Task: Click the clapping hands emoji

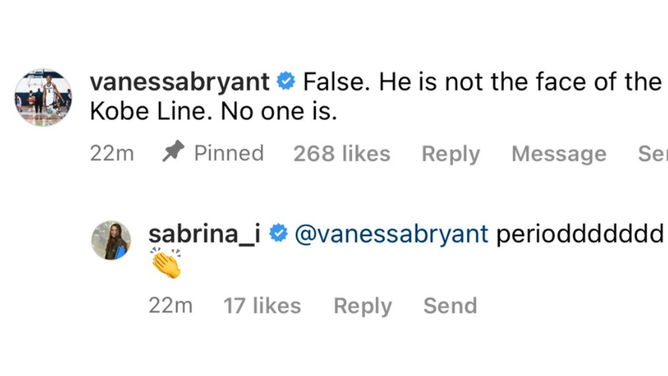Action: click(166, 263)
